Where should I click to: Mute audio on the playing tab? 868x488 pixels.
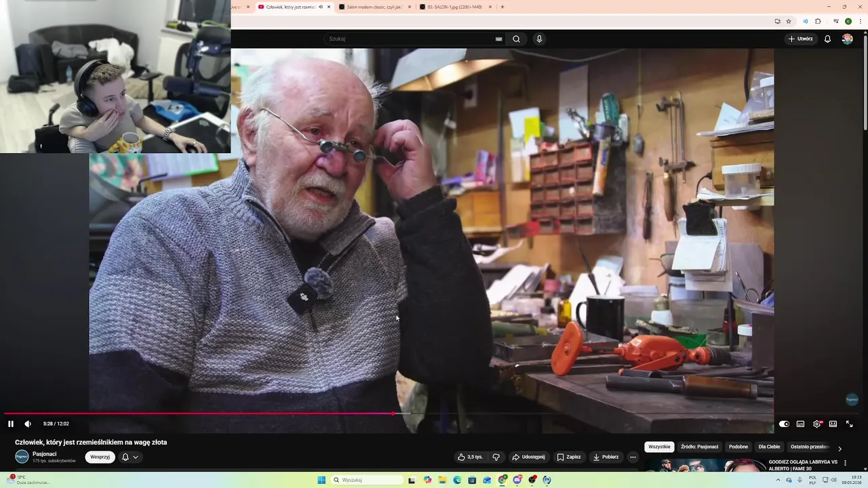coord(321,7)
